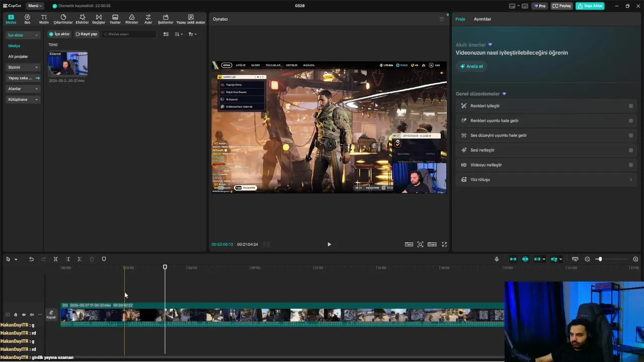This screenshot has height=362, width=644.
Task: Expand the Alanlar sidebar section
Action: pos(23,89)
